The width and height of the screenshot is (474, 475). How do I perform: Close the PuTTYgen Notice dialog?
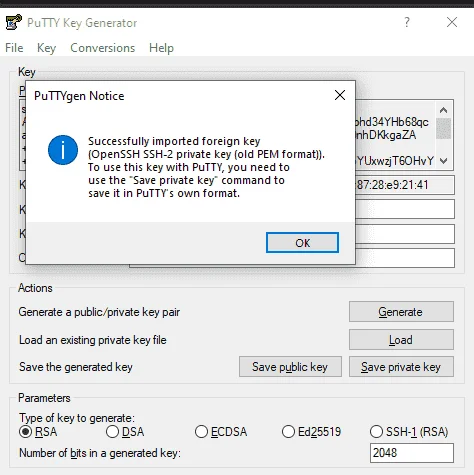point(340,95)
